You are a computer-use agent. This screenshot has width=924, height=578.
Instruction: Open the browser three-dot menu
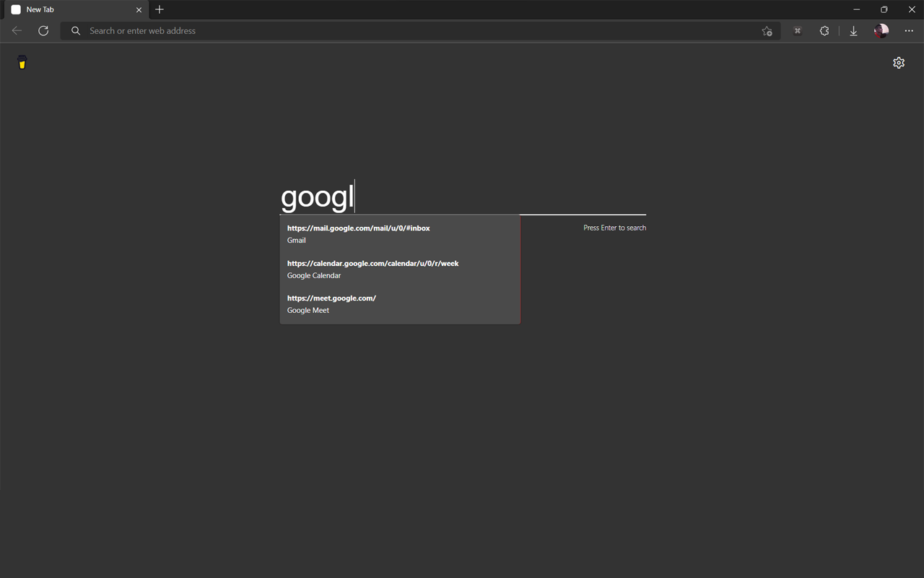(x=909, y=30)
